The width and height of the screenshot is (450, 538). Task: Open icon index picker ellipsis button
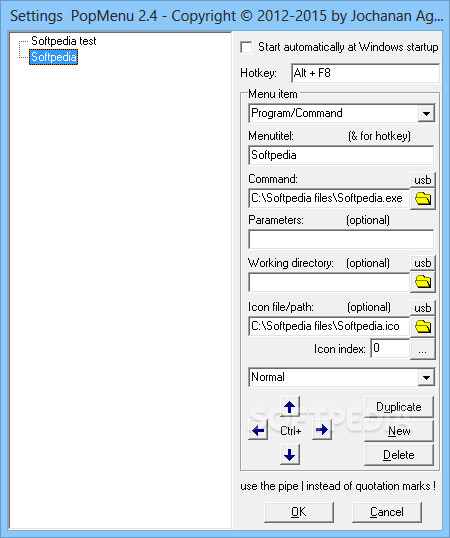point(423,349)
